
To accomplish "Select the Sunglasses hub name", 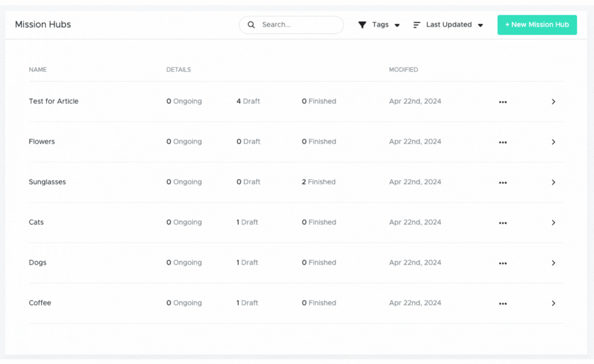I will (x=47, y=182).
